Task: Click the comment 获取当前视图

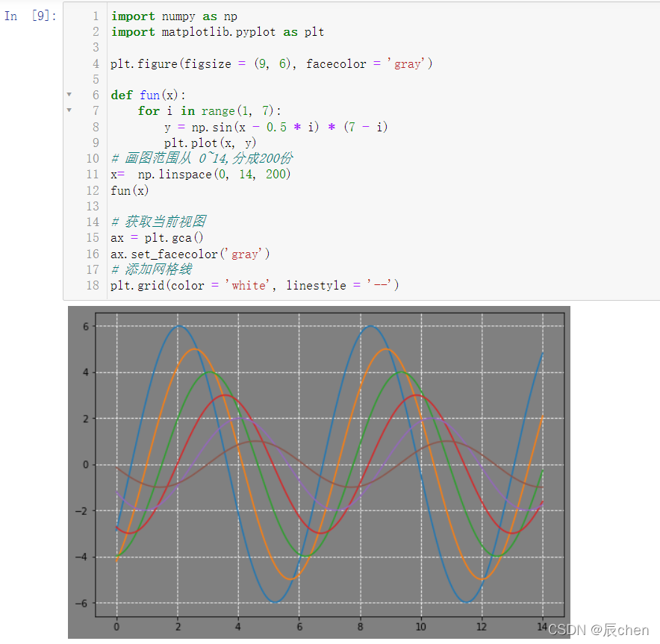Action: pyautogui.click(x=159, y=221)
